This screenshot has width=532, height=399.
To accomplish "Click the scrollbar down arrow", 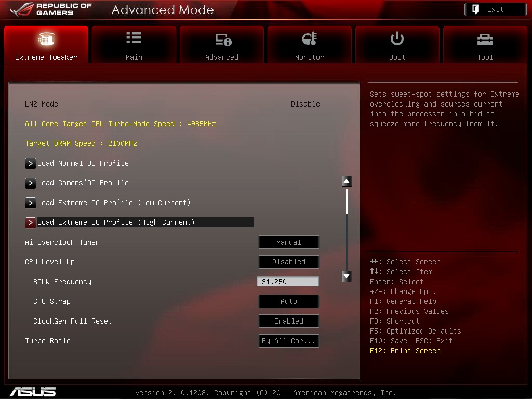I will tap(347, 276).
